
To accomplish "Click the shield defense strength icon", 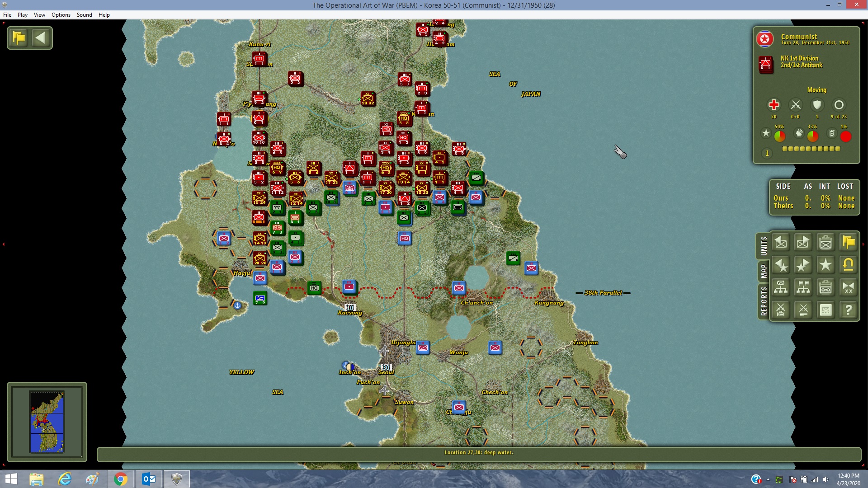I will (817, 105).
